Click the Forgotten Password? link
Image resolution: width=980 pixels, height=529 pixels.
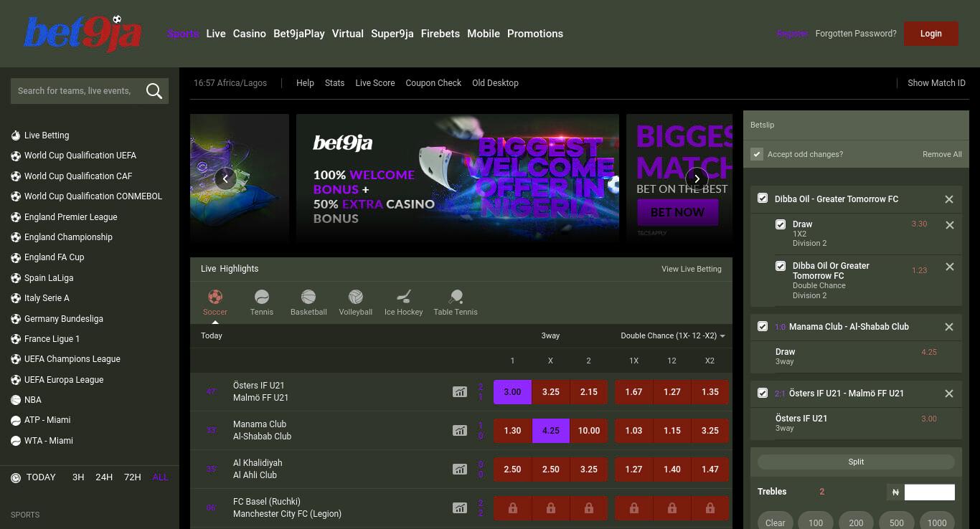[856, 34]
